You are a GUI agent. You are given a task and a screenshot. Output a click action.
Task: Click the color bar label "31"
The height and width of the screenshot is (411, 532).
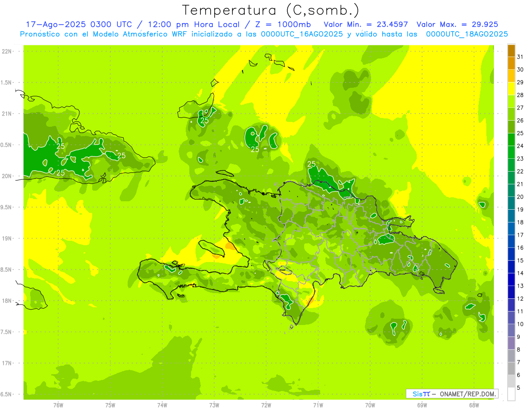click(520, 57)
